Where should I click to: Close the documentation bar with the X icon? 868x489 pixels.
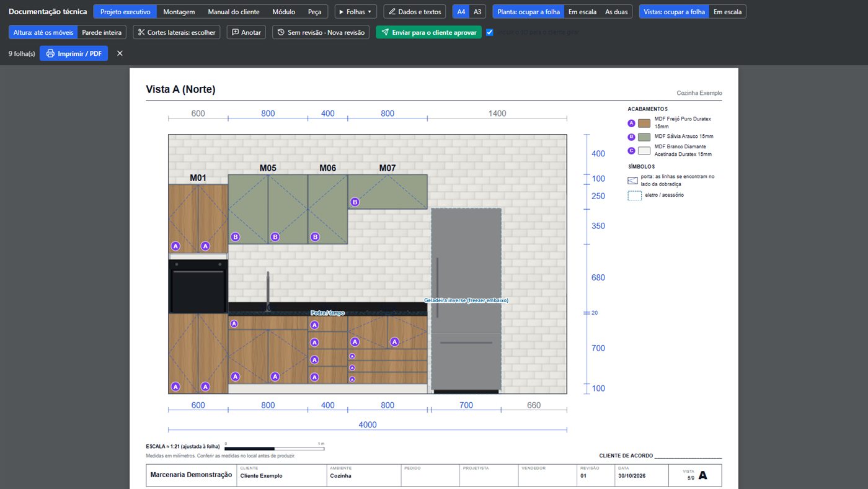[x=120, y=53]
